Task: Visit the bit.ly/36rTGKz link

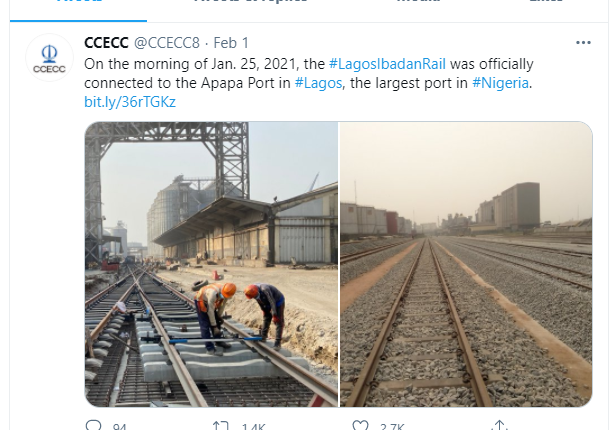Action: 116,101
